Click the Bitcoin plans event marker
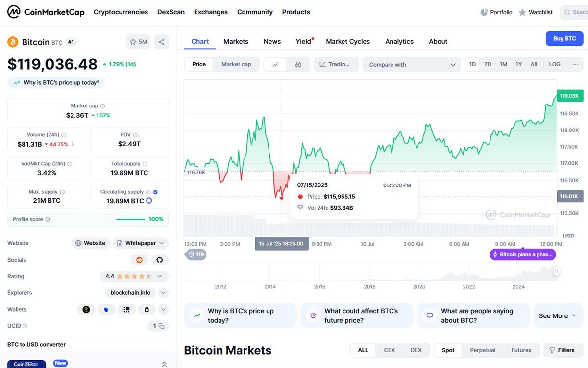 click(x=523, y=254)
